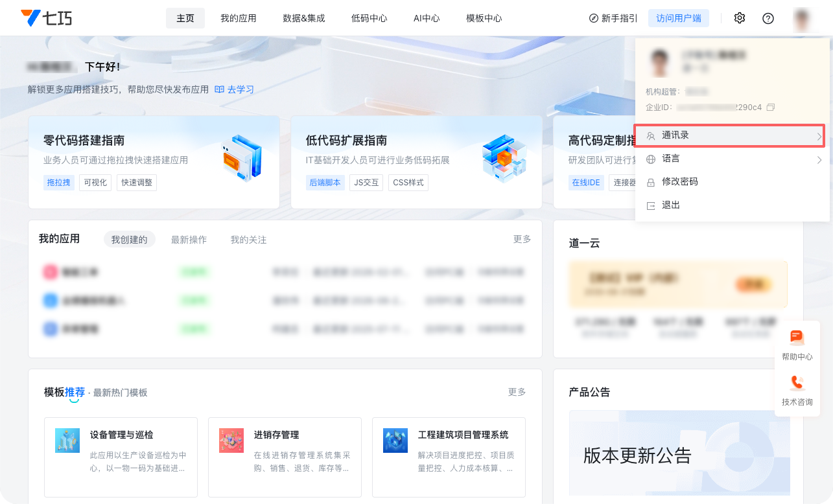This screenshot has height=504, width=833.
Task: Open 技术咨询 phone icon
Action: point(797,384)
